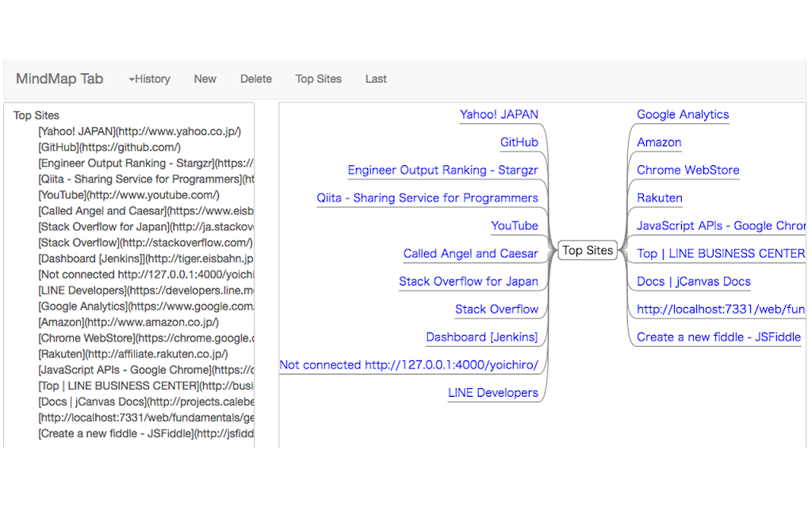812x508 pixels.
Task: Open Qiita - Sharing Service for Programmers link
Action: 427,198
